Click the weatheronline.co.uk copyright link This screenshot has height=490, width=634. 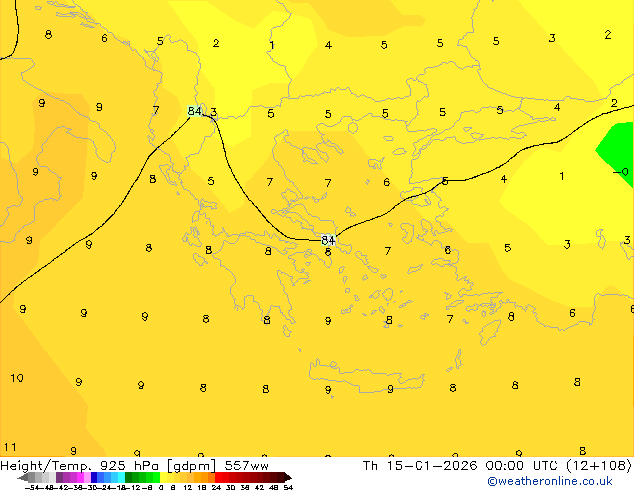(550, 481)
